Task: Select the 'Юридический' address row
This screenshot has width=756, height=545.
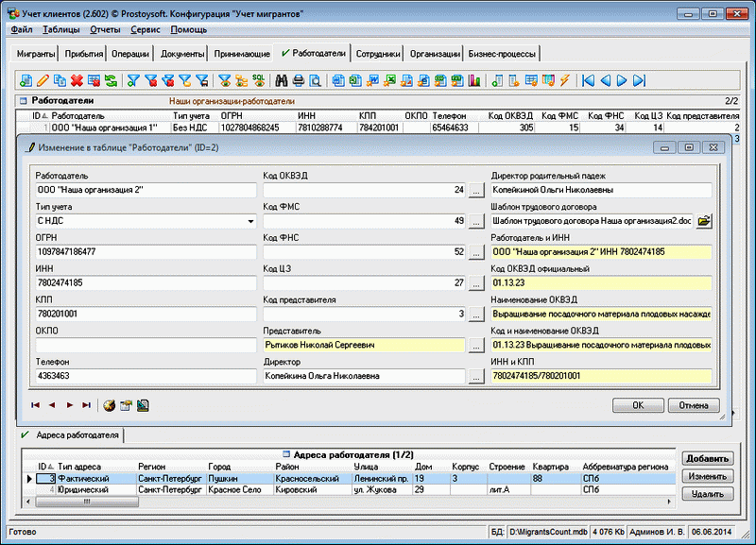Action: tap(83, 489)
